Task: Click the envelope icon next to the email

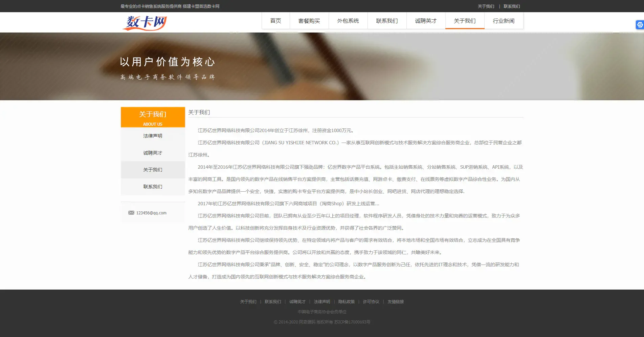Action: 131,213
